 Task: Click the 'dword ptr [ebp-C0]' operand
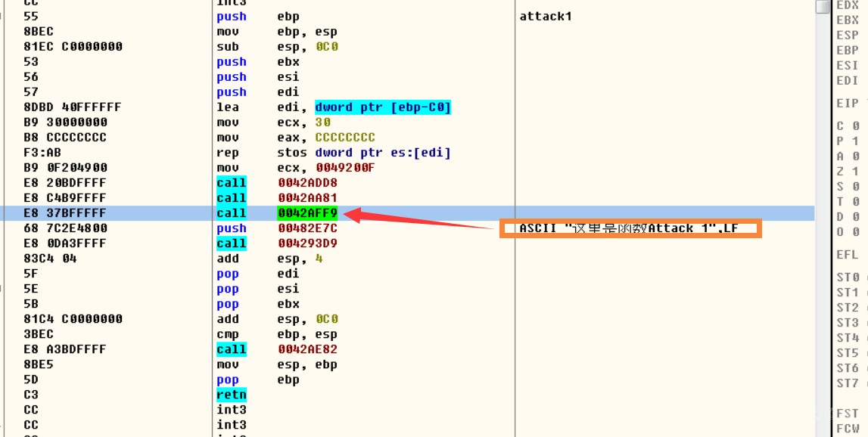[x=383, y=107]
